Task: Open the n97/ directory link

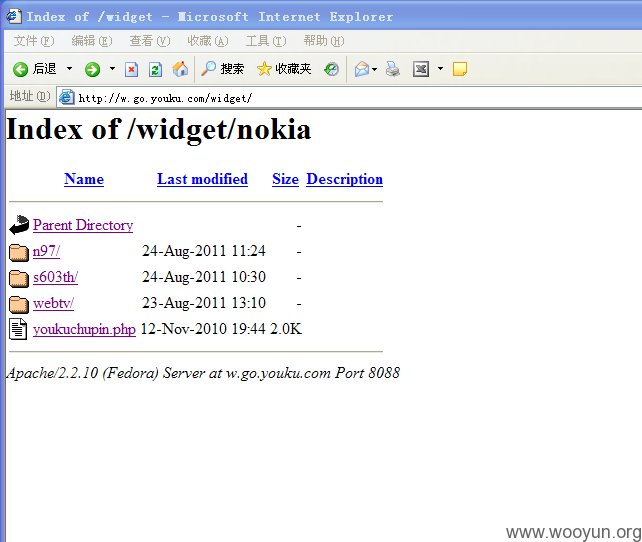Action: [x=46, y=251]
